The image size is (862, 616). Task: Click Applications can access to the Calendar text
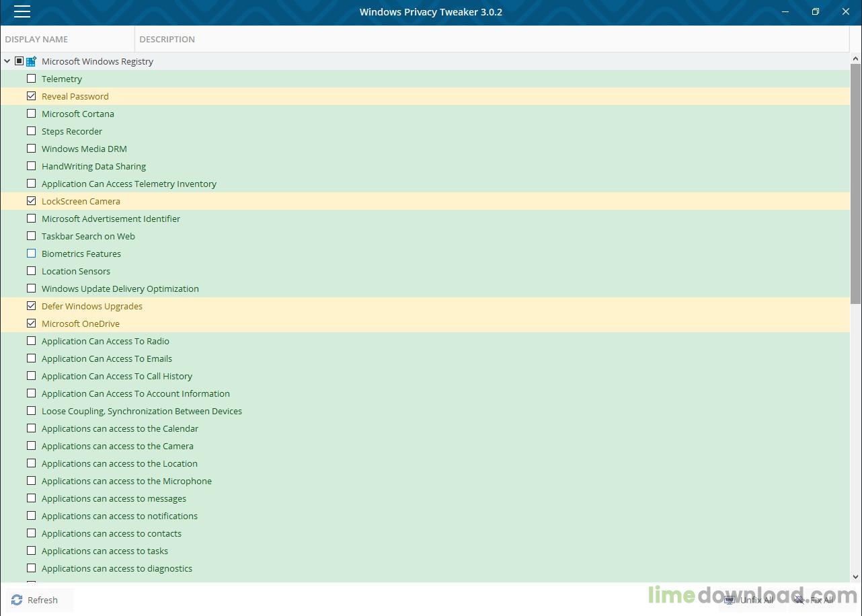point(120,428)
